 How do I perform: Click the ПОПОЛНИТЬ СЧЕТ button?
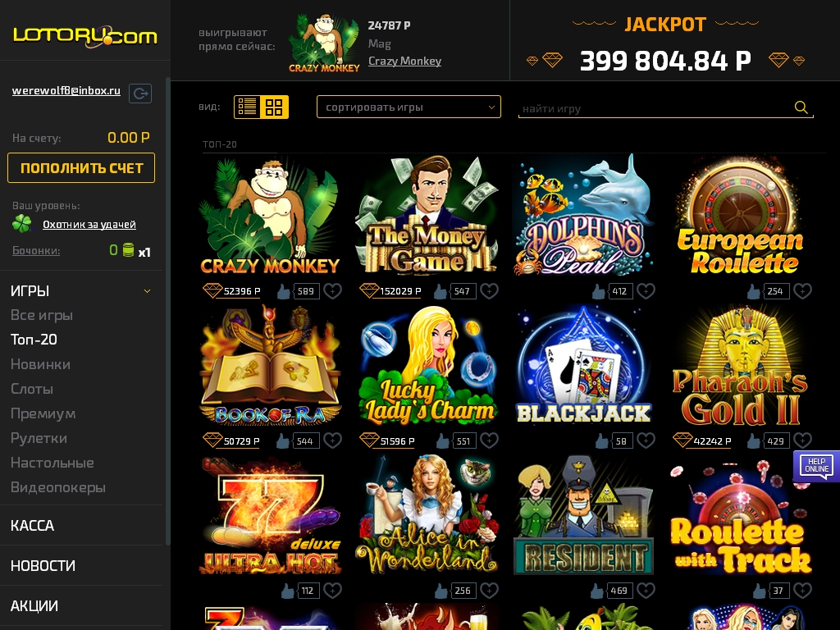81,167
